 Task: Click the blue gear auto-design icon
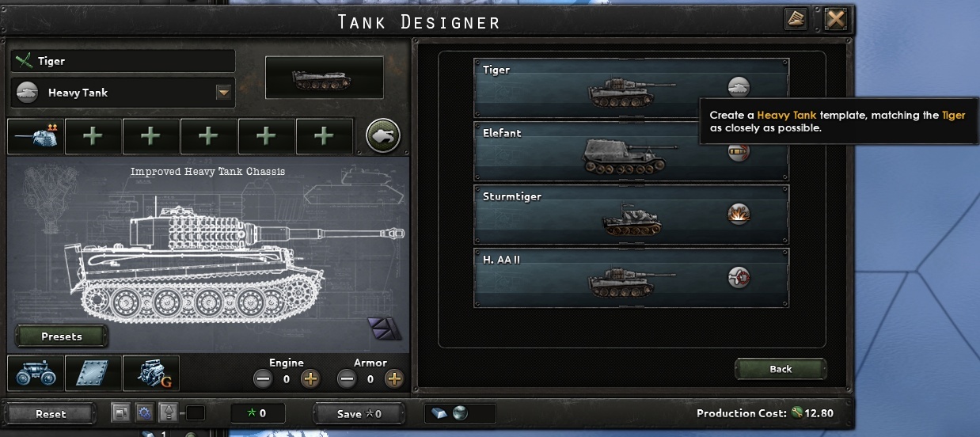coord(144,413)
